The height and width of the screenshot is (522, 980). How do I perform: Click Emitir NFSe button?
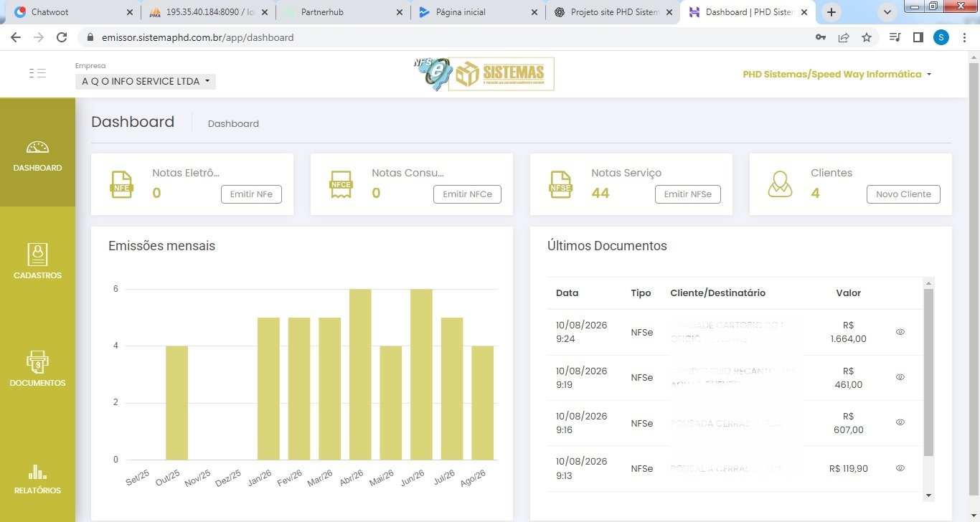pyautogui.click(x=687, y=194)
